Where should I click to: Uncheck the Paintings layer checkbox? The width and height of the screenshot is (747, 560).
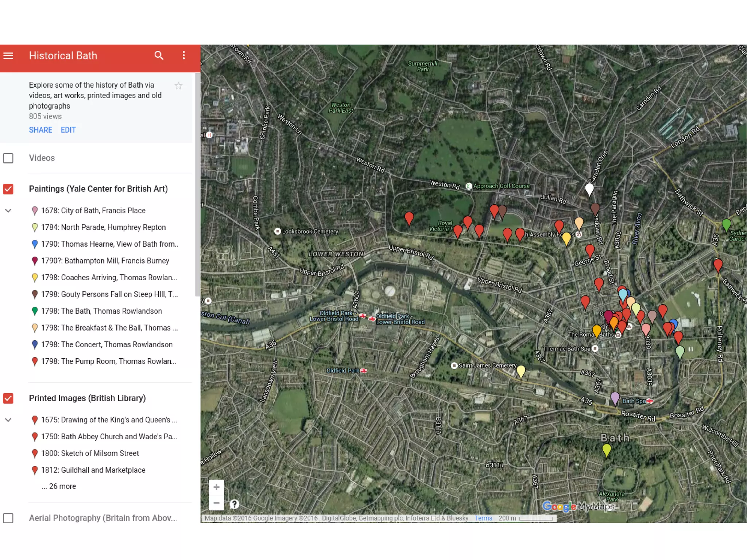point(8,189)
